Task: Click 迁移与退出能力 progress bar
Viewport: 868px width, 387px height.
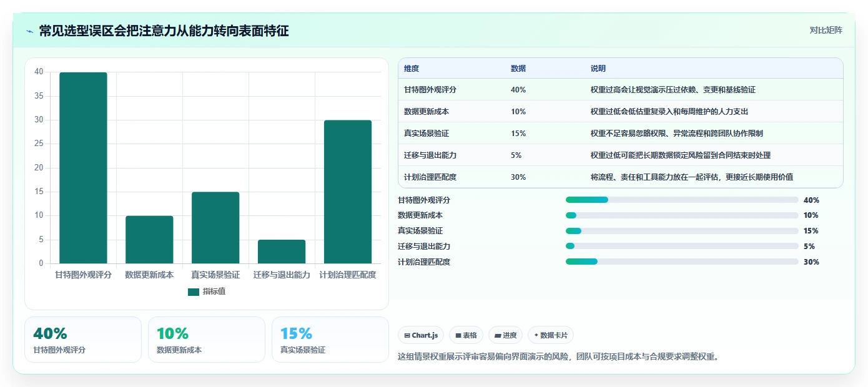Action: (682, 246)
